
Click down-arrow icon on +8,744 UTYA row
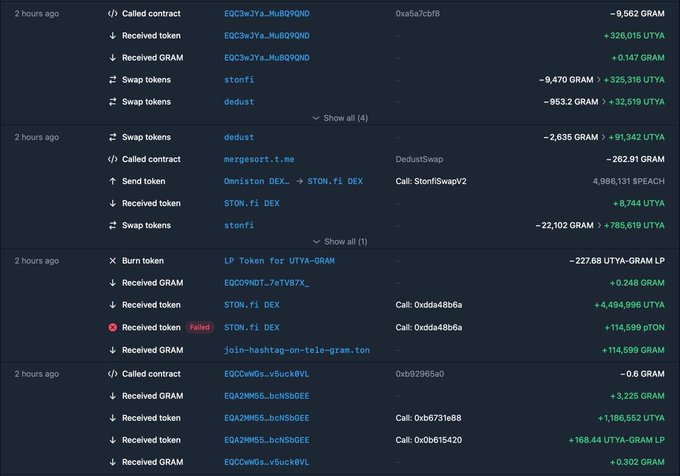(x=112, y=203)
